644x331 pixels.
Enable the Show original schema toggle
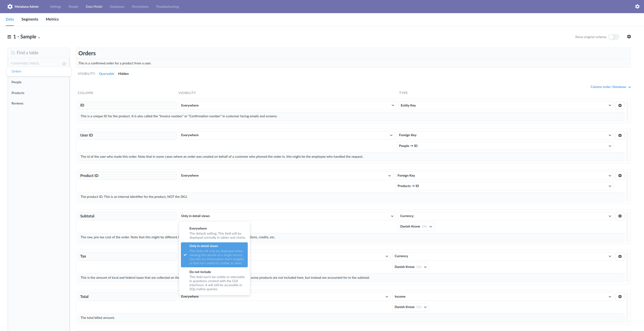613,37
